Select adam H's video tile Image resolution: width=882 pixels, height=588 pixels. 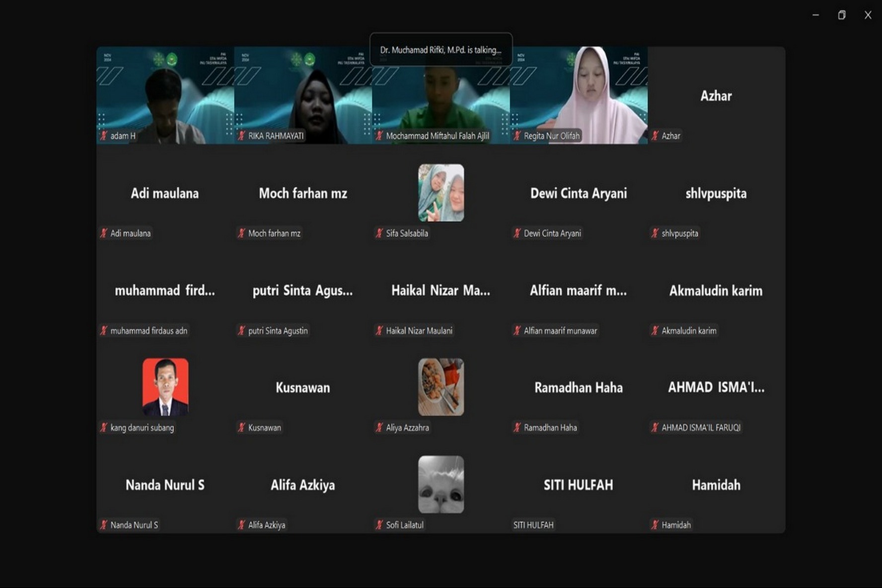click(x=165, y=95)
